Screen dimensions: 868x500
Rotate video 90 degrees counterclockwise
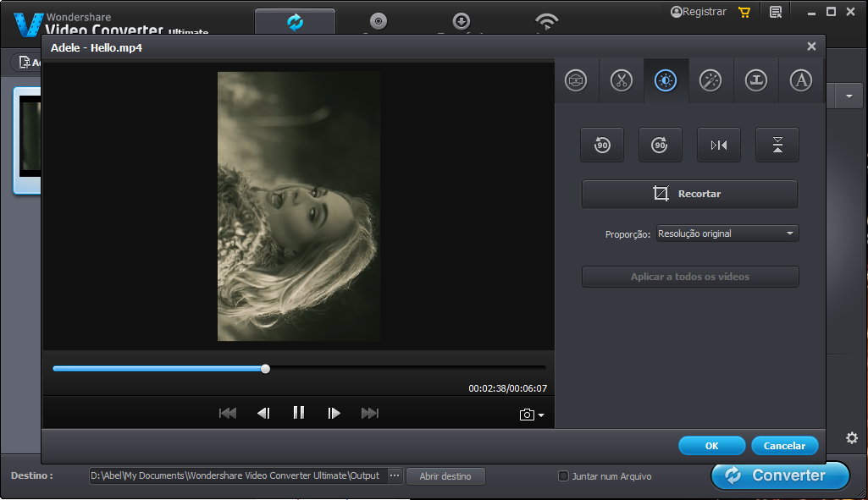point(602,145)
